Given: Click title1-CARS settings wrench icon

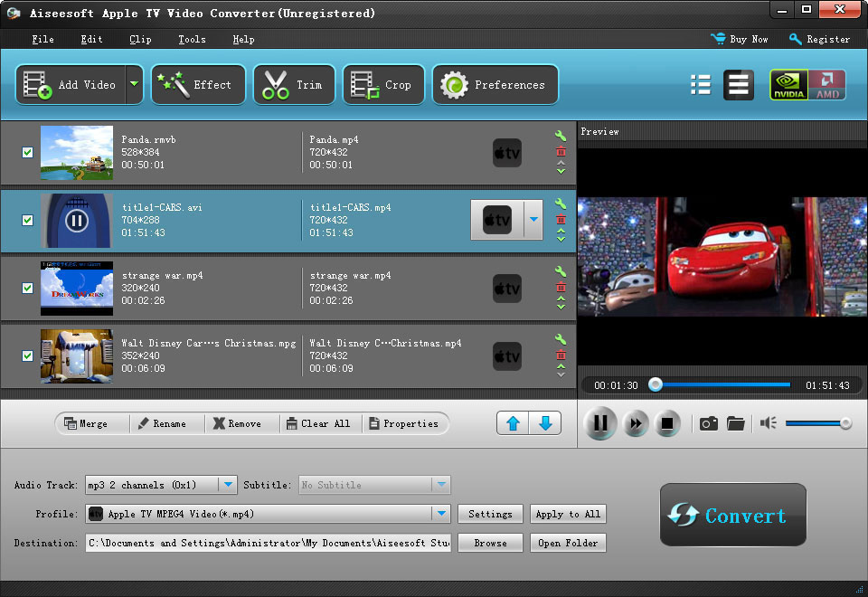Looking at the screenshot, I should point(561,204).
